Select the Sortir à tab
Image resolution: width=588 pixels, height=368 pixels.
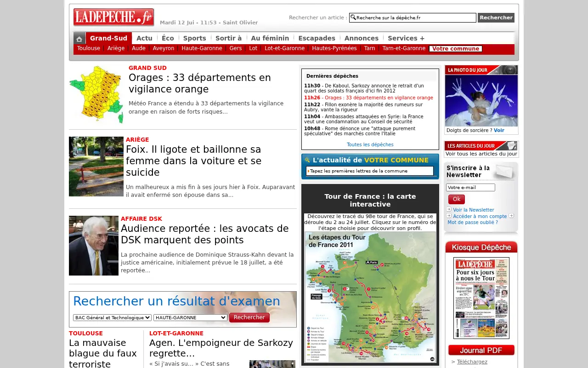point(228,38)
